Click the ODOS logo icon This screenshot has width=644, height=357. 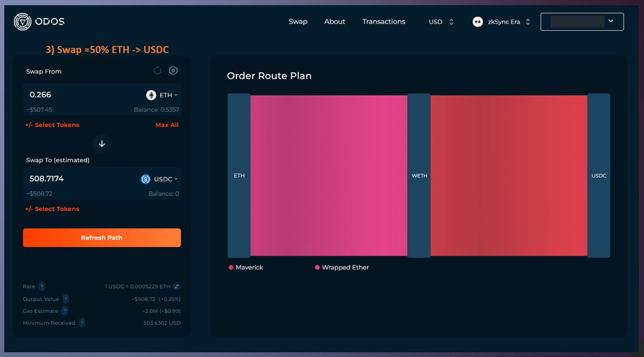click(x=23, y=21)
